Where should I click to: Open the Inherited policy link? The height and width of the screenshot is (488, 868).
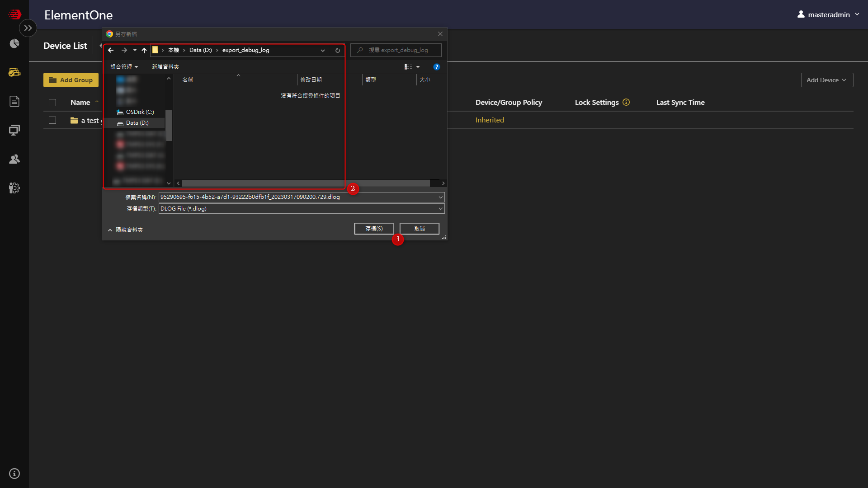[x=490, y=120]
